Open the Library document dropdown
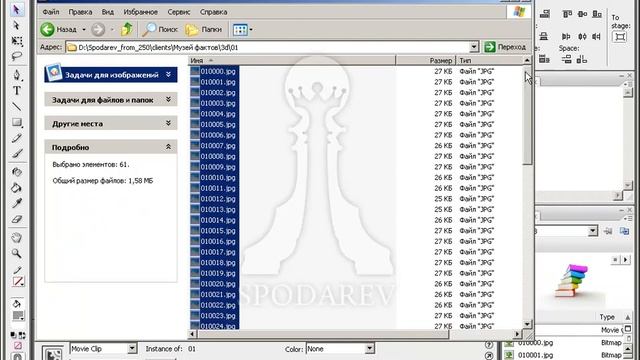 tap(593, 231)
